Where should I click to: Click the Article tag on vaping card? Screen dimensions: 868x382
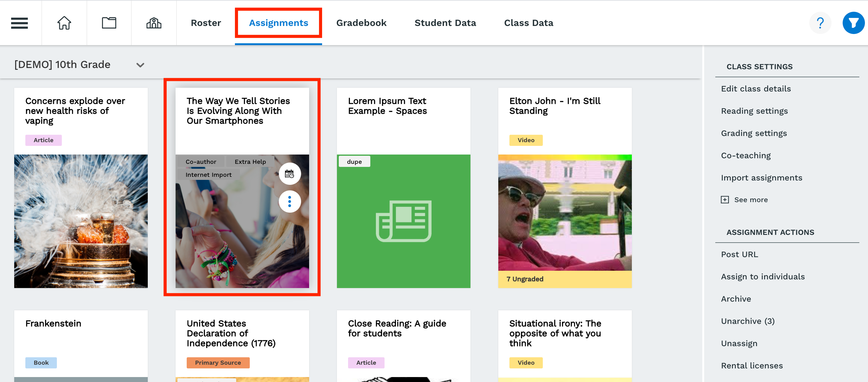(x=44, y=140)
